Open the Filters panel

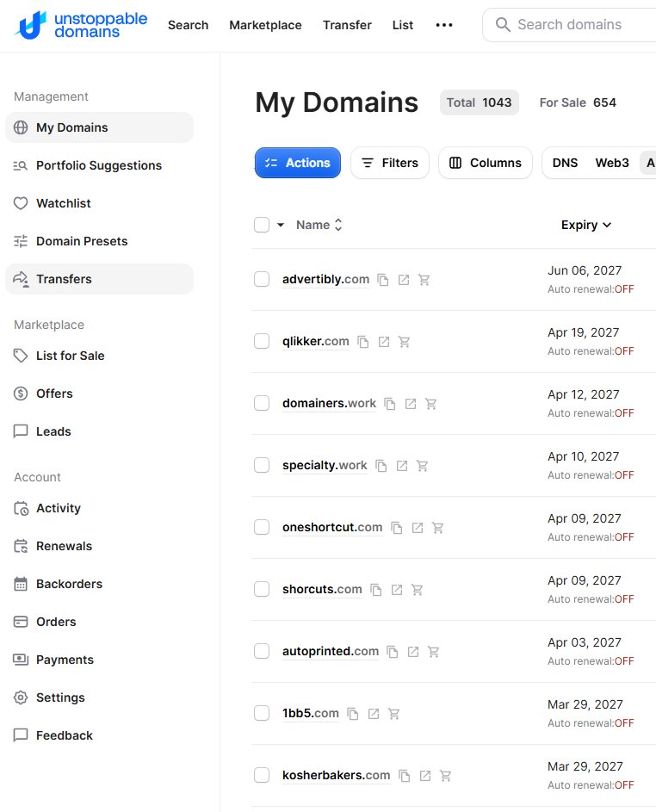pos(390,163)
